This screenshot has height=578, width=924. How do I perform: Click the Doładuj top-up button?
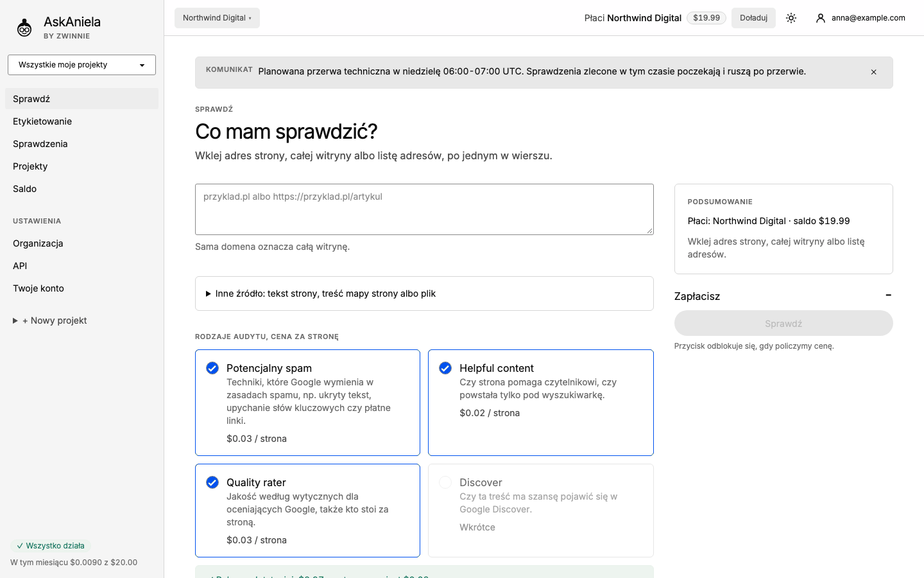[753, 18]
